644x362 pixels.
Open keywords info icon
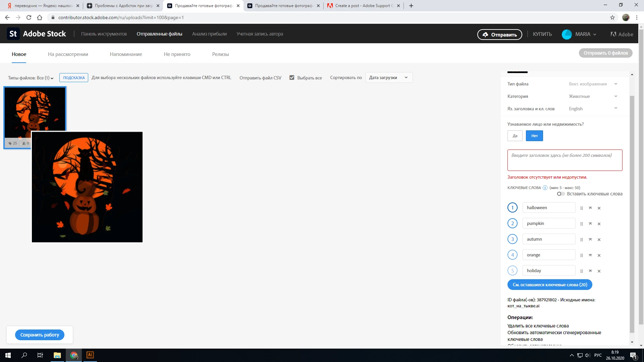coord(545,188)
